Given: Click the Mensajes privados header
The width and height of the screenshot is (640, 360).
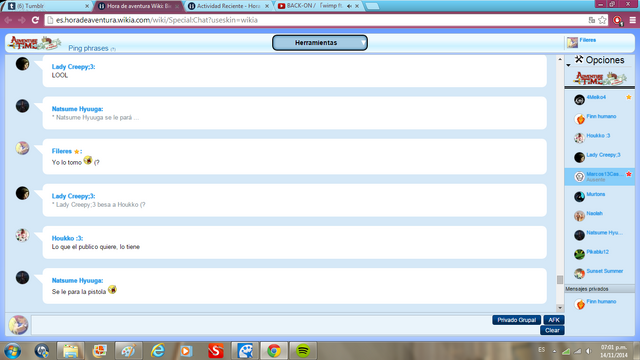Looking at the screenshot, I should [x=600, y=289].
